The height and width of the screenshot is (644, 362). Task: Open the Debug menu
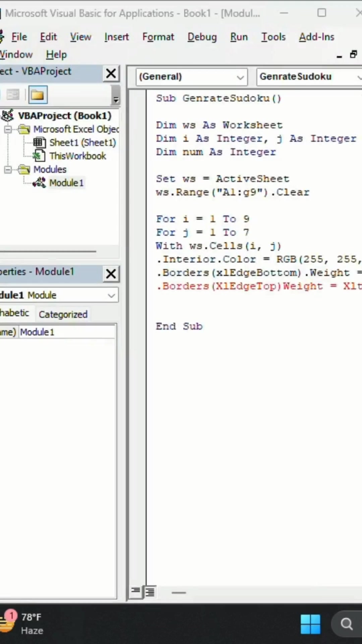coord(202,37)
